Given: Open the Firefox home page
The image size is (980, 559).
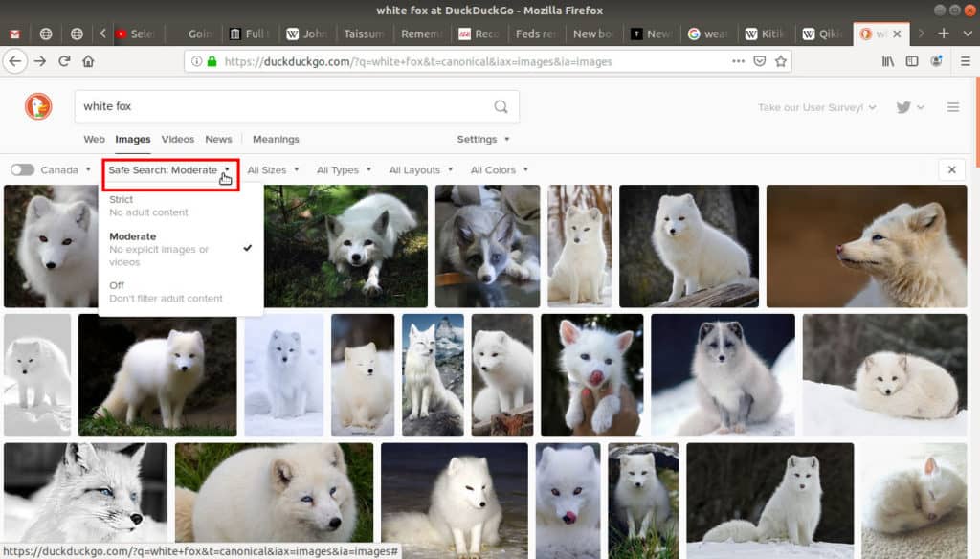Looking at the screenshot, I should click(x=88, y=61).
